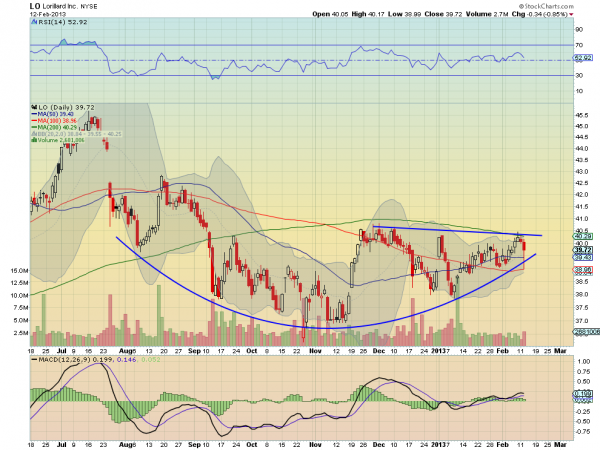The image size is (600, 450).
Task: Click the red 38.96 tag on price axis
Action: click(x=583, y=270)
